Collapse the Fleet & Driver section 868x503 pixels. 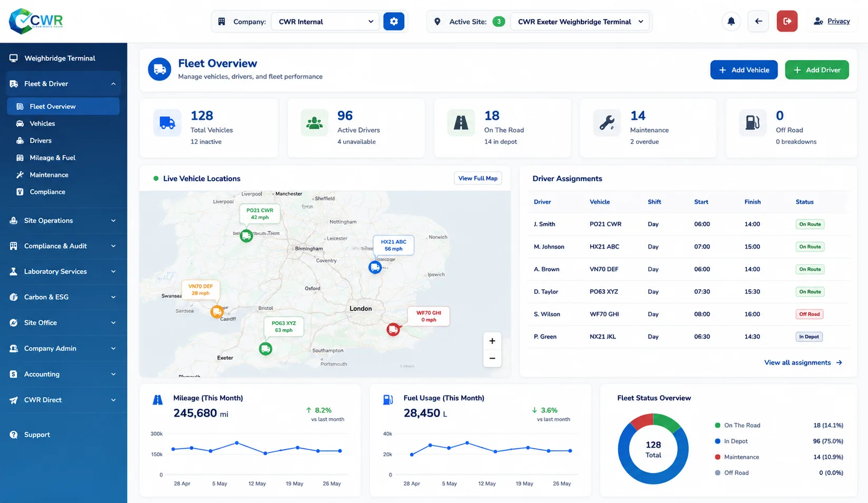(x=64, y=84)
